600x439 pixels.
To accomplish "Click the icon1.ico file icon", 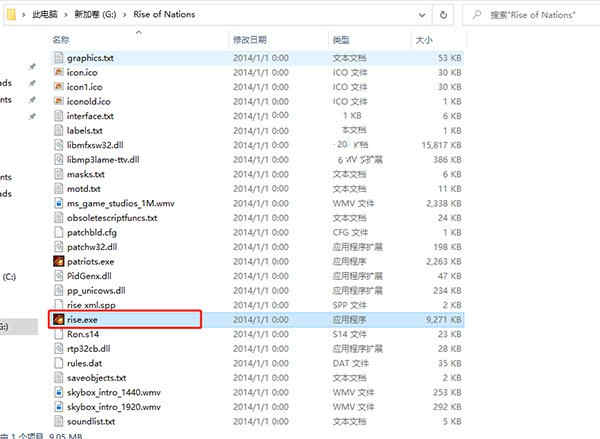I will point(59,86).
